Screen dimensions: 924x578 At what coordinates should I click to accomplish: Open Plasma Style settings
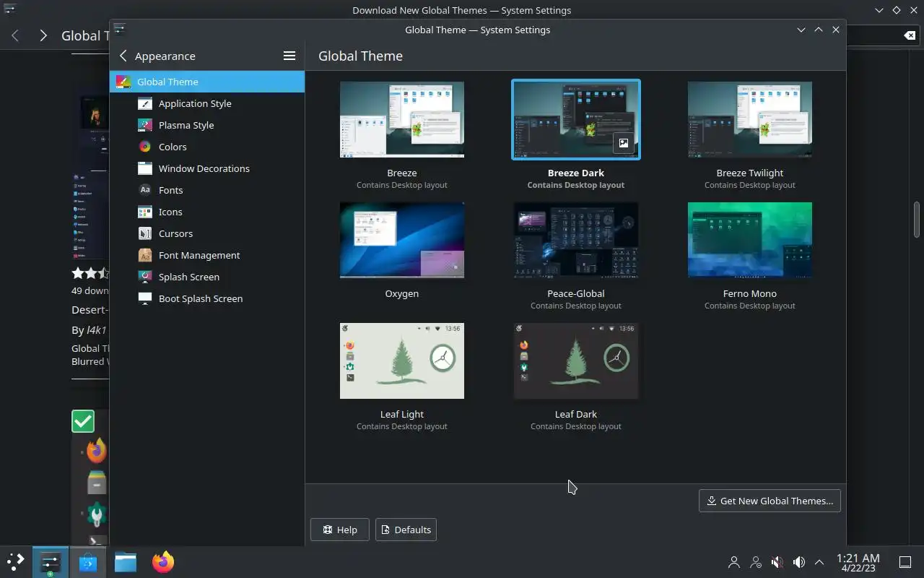coord(207,125)
